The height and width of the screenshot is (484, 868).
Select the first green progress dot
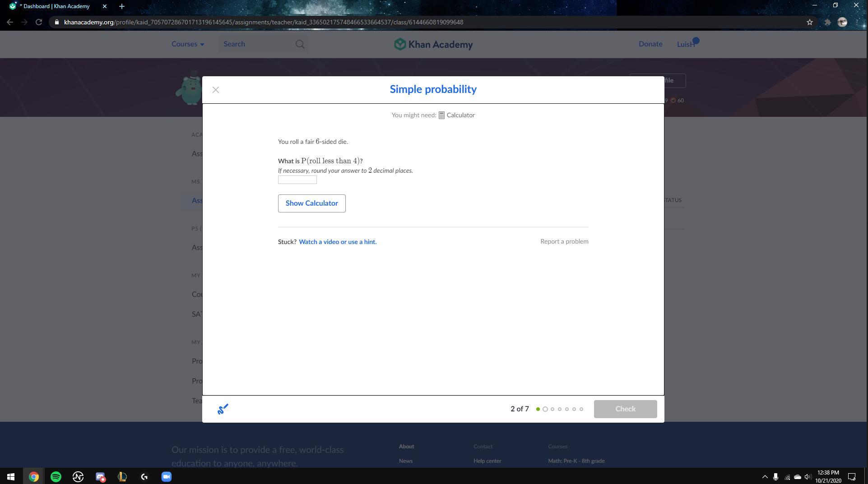[x=538, y=409]
